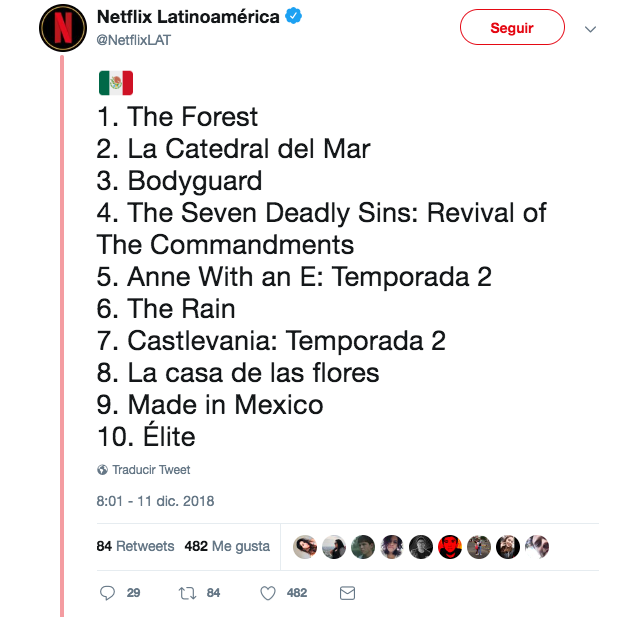
Task: Click the blue verified badge
Action: (x=294, y=17)
